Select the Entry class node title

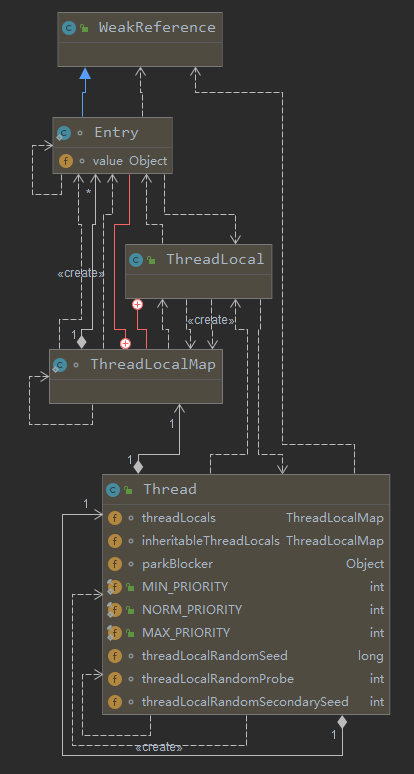pos(116,133)
